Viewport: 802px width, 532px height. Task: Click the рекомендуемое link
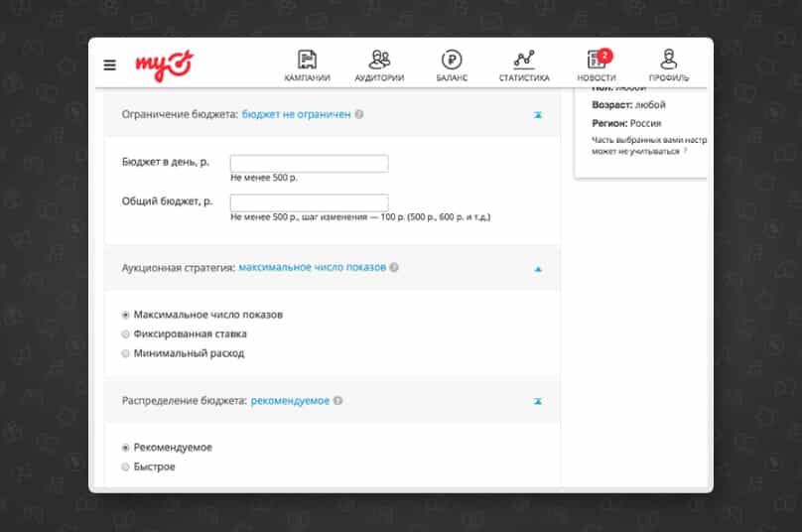click(x=290, y=401)
